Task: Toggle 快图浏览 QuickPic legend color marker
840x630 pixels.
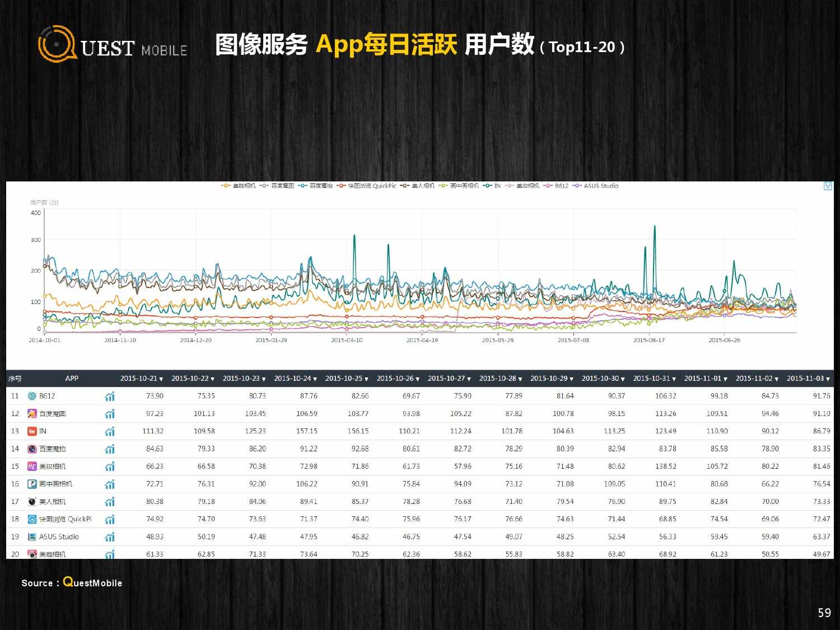Action: (340, 186)
